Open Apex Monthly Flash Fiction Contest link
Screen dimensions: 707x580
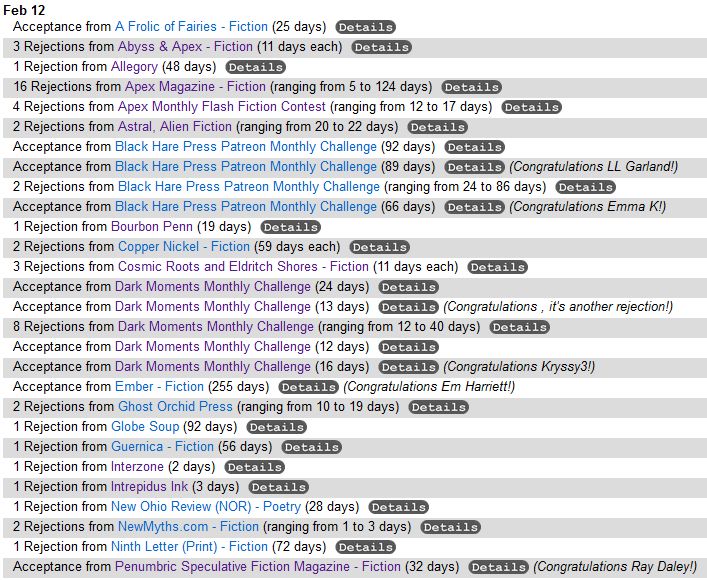(x=221, y=106)
